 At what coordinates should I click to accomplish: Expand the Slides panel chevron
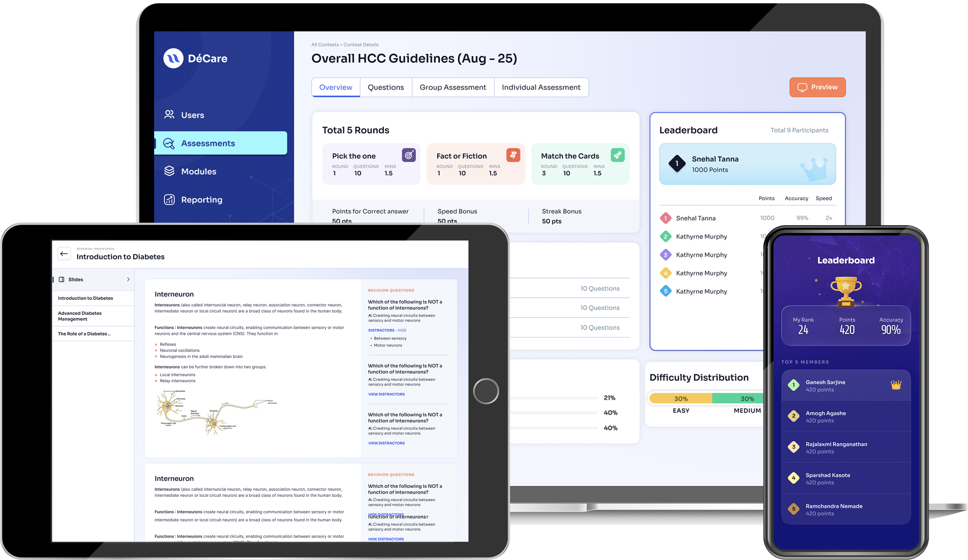(128, 279)
